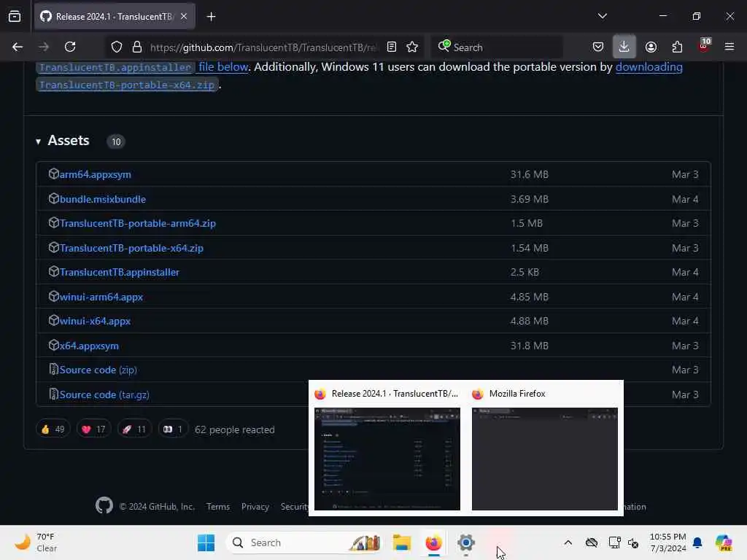Viewport: 747px width, 560px height.
Task: Open the weather widget 70°F Clear
Action: pos(36,542)
